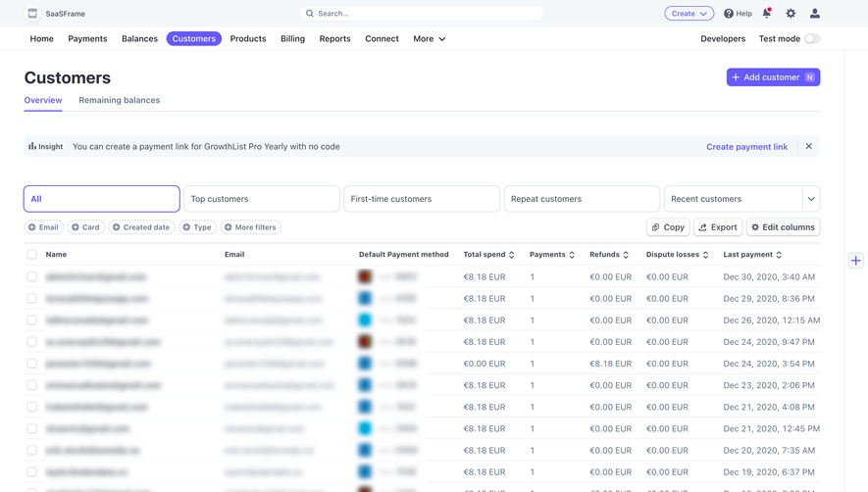Click the Dec 19, 2020, 6:37 PM cell
Screen dimensions: 868x492
[x=769, y=472]
